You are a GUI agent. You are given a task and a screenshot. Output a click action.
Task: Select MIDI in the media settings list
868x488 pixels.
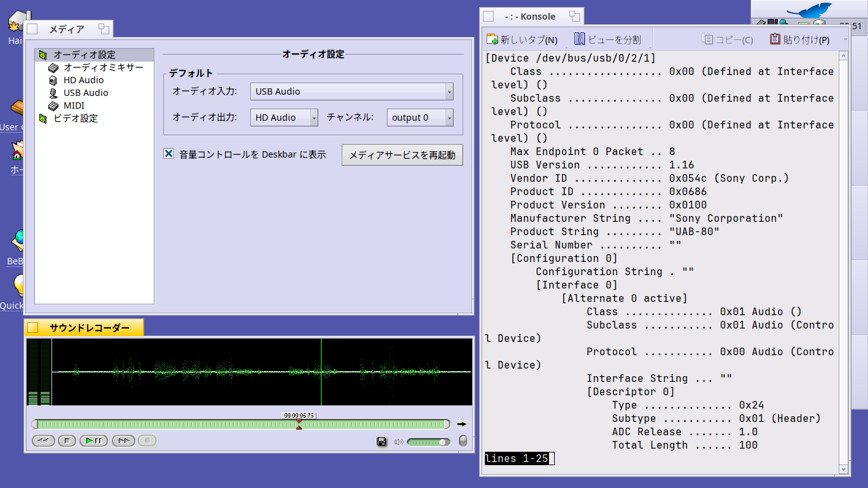74,105
